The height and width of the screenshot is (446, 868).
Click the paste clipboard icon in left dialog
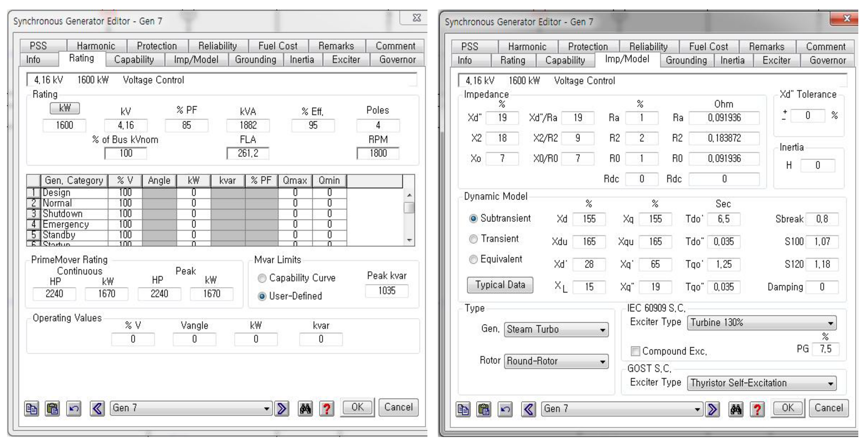click(52, 409)
